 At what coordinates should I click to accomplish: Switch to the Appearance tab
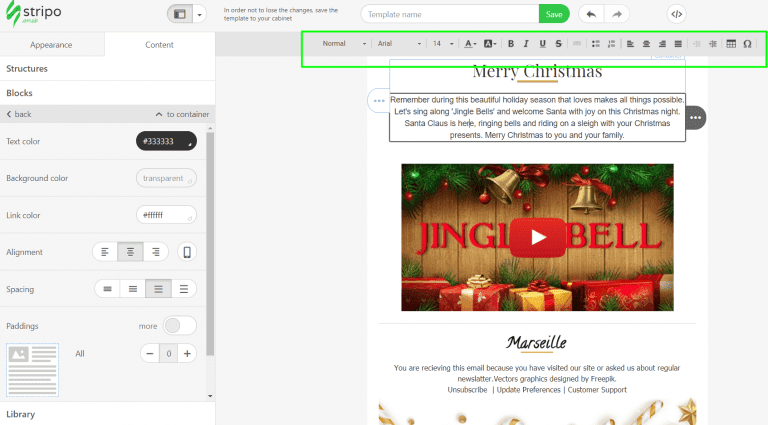(x=51, y=45)
